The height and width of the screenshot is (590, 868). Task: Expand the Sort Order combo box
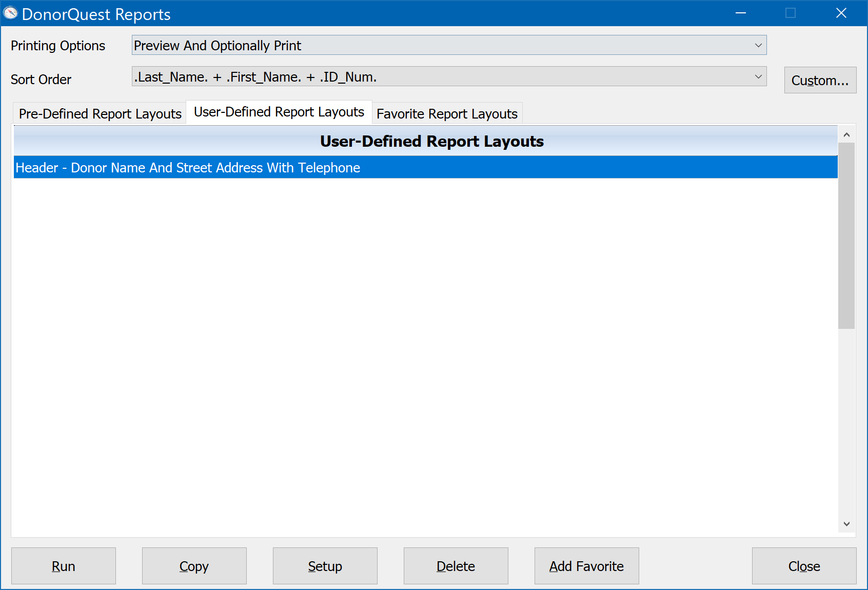tap(449, 76)
